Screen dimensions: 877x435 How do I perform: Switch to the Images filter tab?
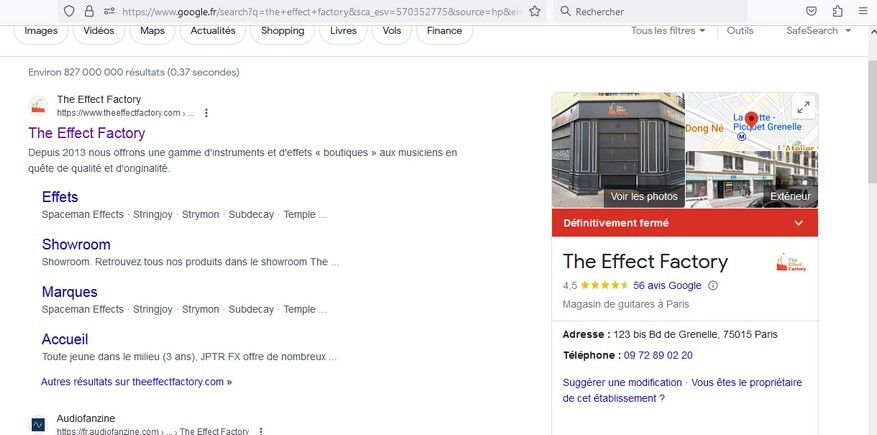point(41,31)
